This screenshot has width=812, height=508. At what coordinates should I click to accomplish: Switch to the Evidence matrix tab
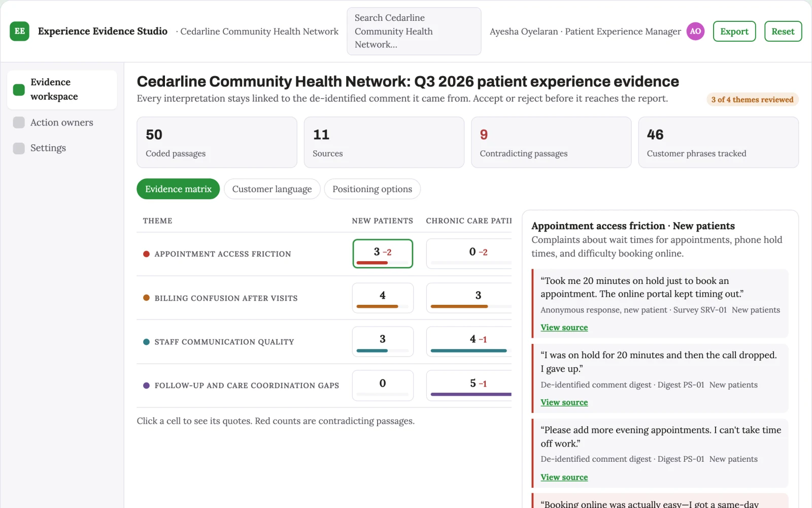point(178,189)
